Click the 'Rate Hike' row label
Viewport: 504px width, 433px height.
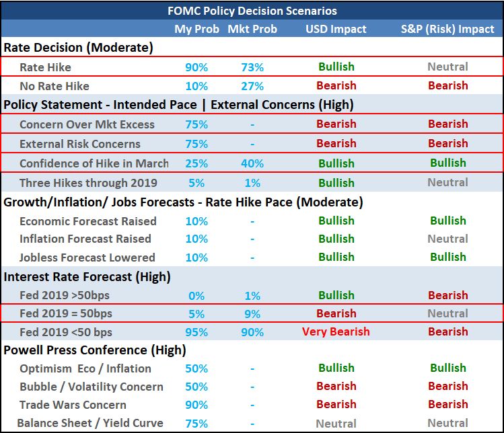coord(45,67)
